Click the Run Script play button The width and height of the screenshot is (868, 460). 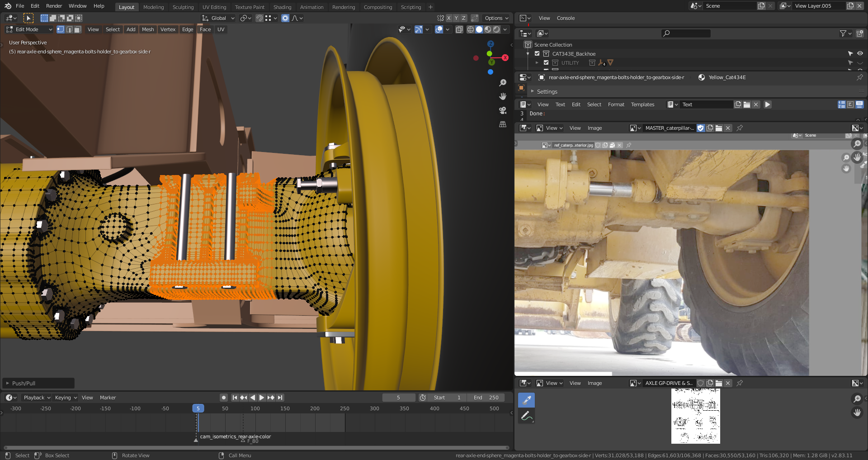point(767,104)
